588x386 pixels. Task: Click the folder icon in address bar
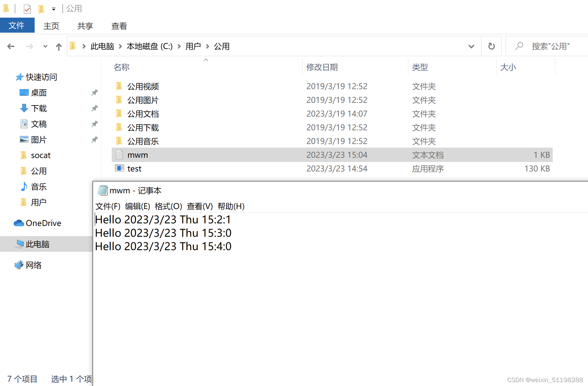(73, 46)
